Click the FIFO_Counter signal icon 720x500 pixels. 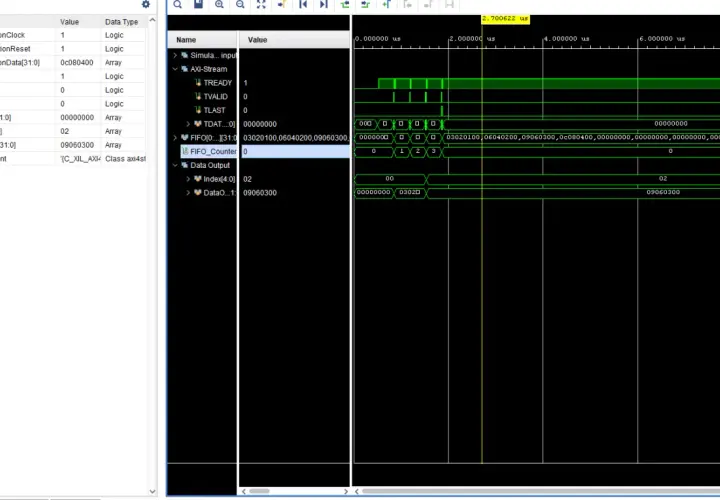(185, 151)
